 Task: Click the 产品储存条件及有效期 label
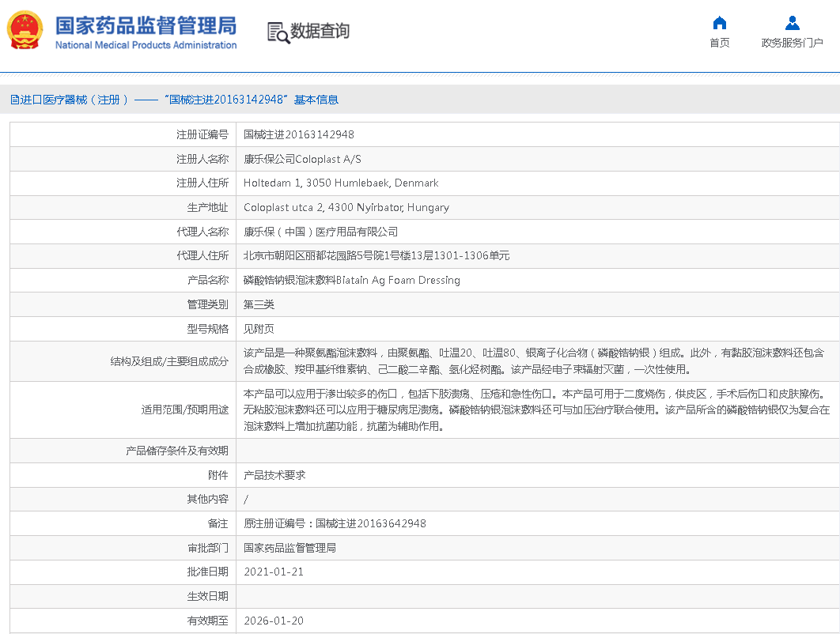[177, 451]
